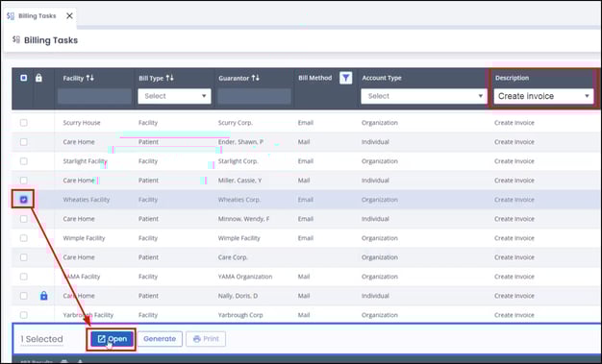Check the Care Corp. row checkbox
Screen dimensions: 602x364
tap(24, 257)
